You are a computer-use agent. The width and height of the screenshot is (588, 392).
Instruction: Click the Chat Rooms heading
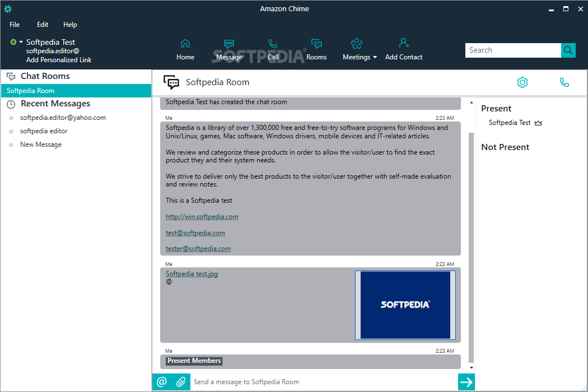[45, 76]
